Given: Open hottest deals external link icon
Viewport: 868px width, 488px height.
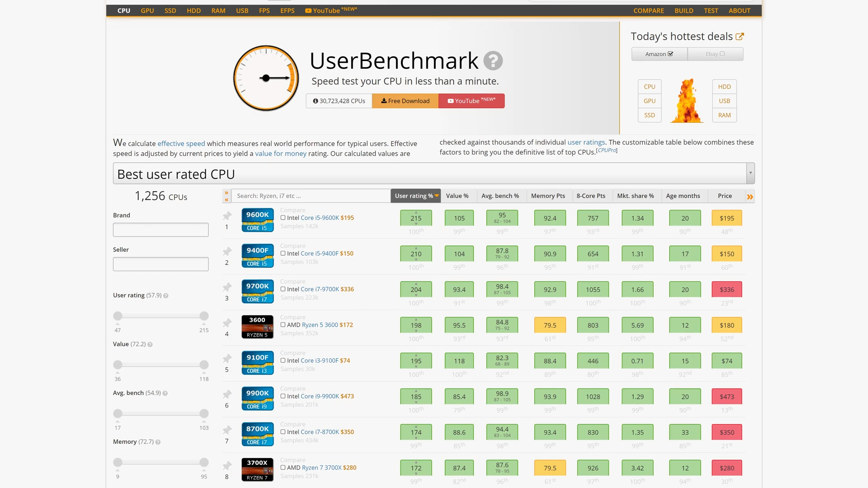Looking at the screenshot, I should point(740,36).
